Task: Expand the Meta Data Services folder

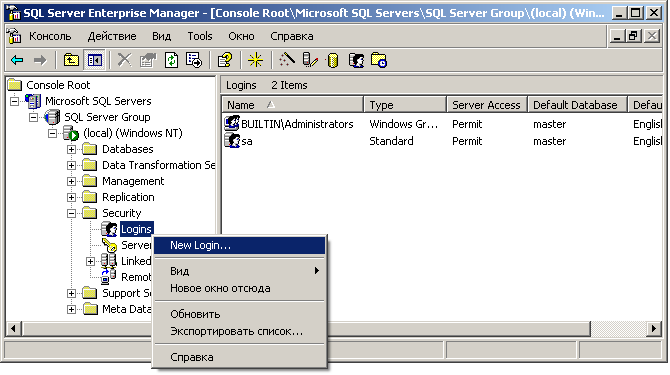Action: click(x=71, y=309)
